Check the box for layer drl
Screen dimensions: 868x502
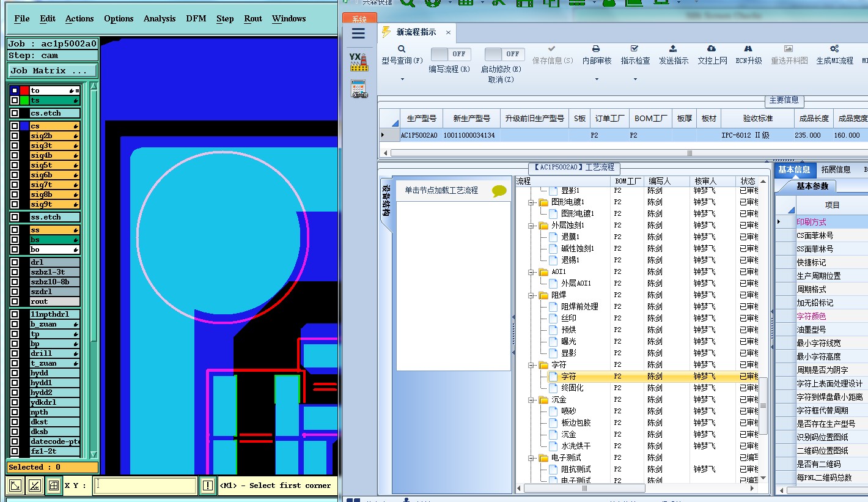(15, 262)
